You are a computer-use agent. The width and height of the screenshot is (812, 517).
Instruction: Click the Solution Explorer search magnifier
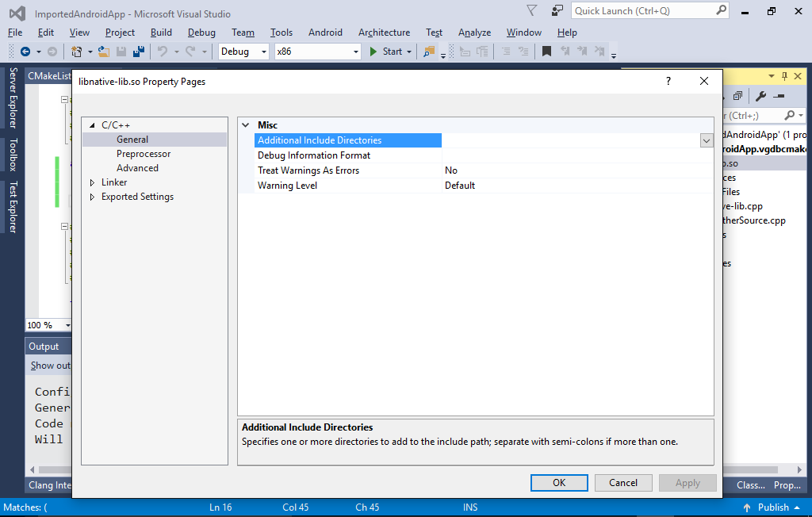tap(789, 115)
